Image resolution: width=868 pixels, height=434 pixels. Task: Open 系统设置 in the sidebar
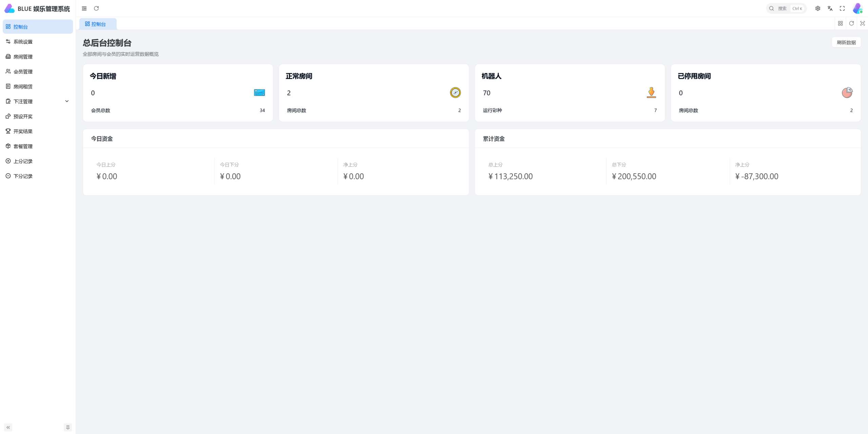[x=38, y=42]
